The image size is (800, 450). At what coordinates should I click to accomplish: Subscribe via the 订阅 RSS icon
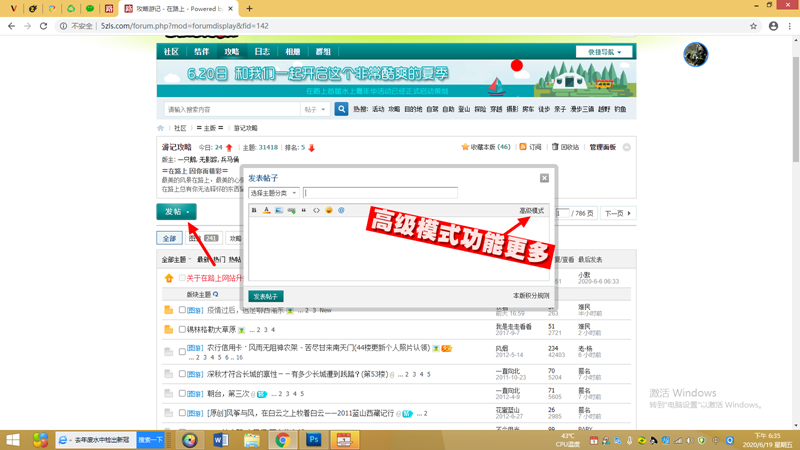[x=523, y=147]
